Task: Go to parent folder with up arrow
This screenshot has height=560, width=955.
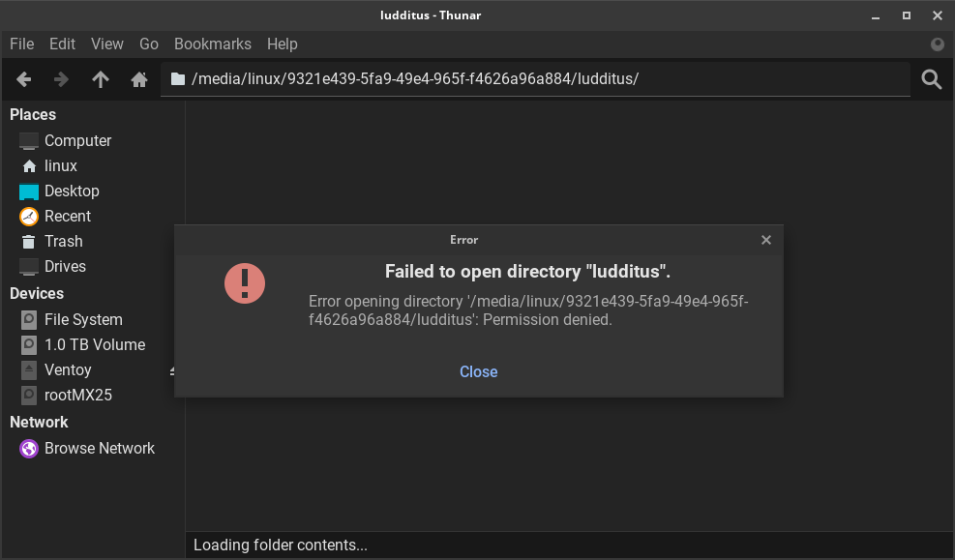Action: coord(100,79)
